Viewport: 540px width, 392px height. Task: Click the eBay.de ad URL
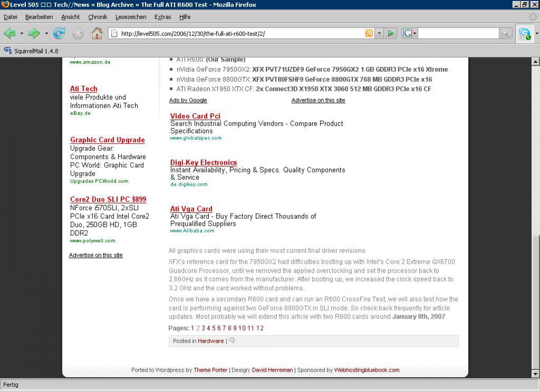(80, 113)
